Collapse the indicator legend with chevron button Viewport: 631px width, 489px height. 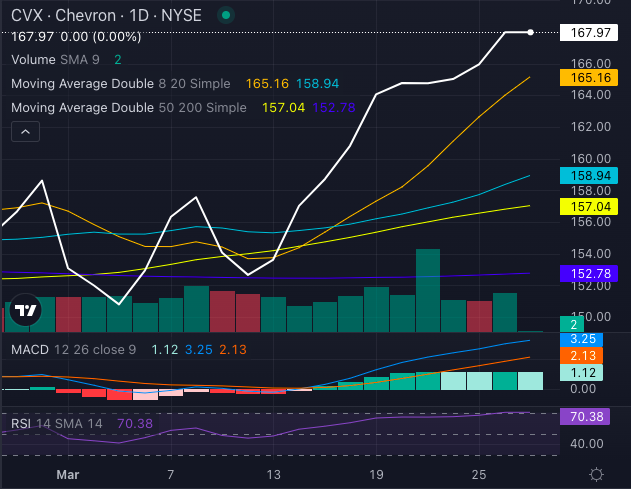click(x=25, y=131)
